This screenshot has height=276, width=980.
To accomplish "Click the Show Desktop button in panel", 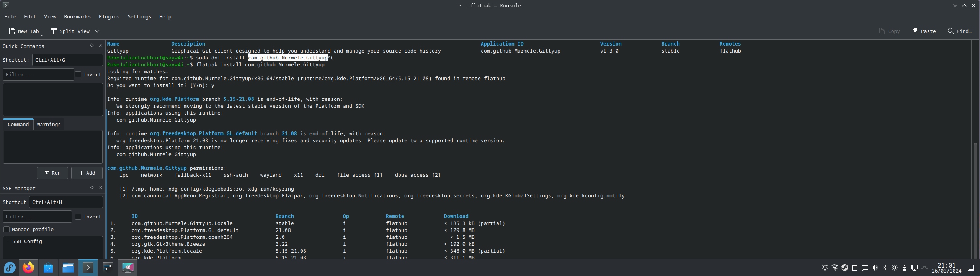I will 971,268.
